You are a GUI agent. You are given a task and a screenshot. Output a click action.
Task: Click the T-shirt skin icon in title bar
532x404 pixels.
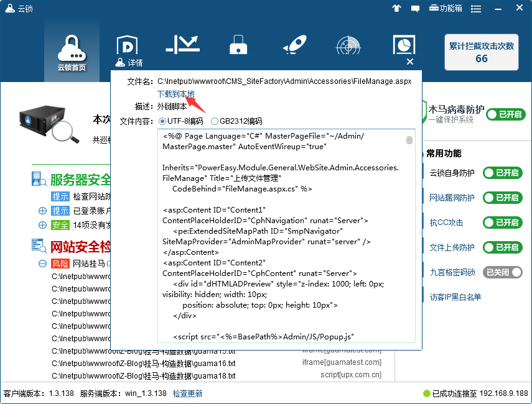(x=396, y=8)
